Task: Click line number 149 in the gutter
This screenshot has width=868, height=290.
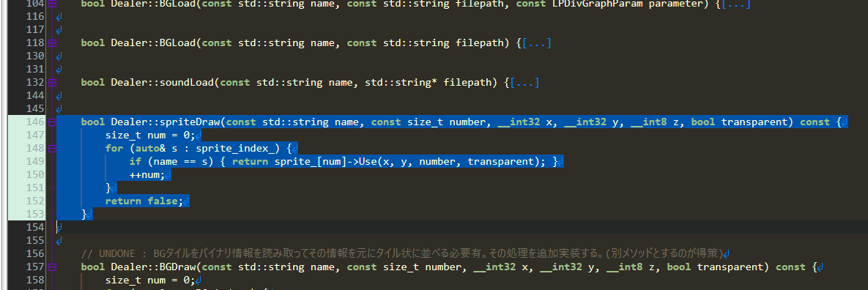Action: [x=35, y=162]
